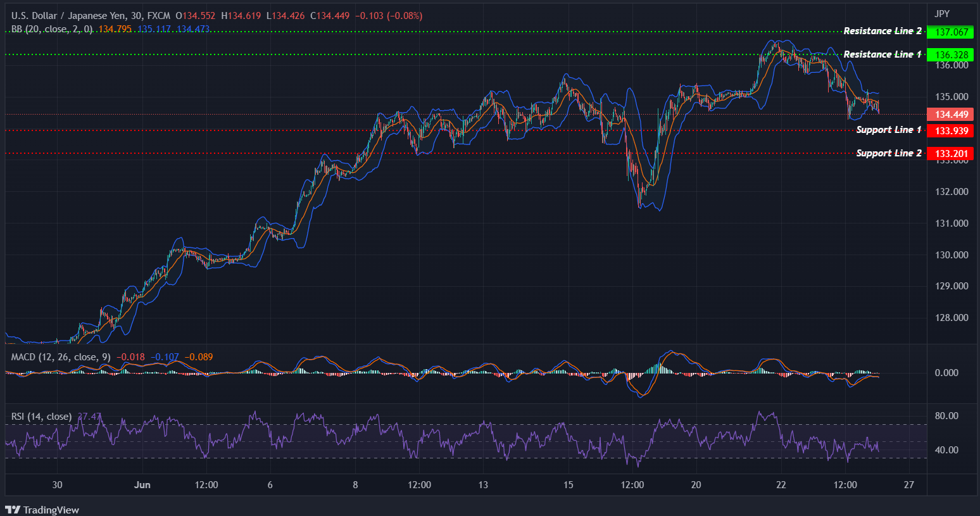Click the 12:00 timestamp on the time axis
The height and width of the screenshot is (516, 980).
[207, 484]
